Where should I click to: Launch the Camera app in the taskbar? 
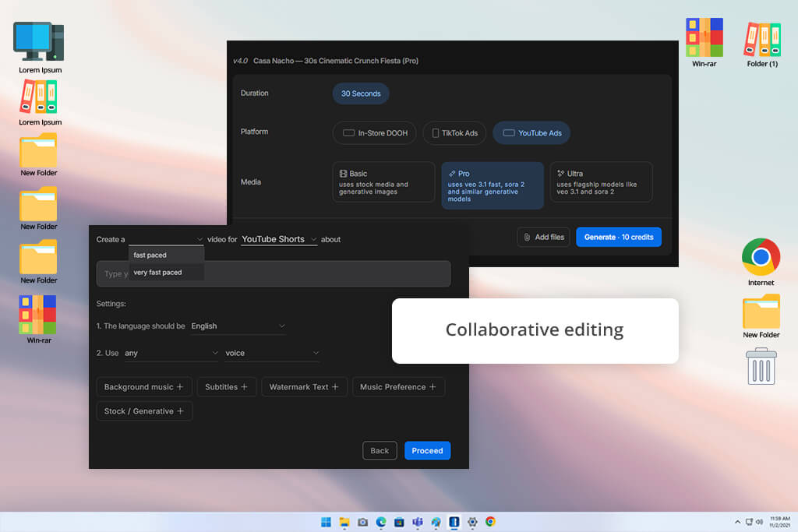point(362,522)
